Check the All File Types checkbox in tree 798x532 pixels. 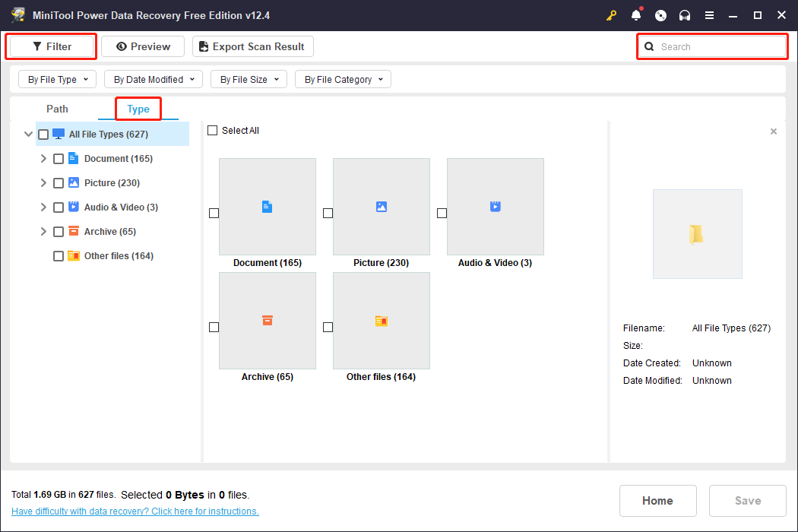pos(43,135)
